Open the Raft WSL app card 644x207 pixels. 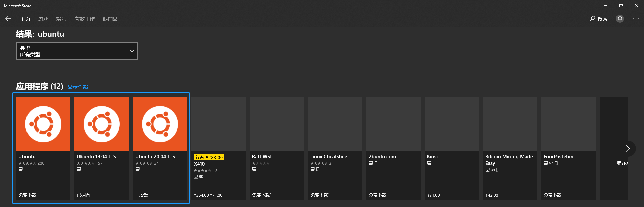pos(277,148)
